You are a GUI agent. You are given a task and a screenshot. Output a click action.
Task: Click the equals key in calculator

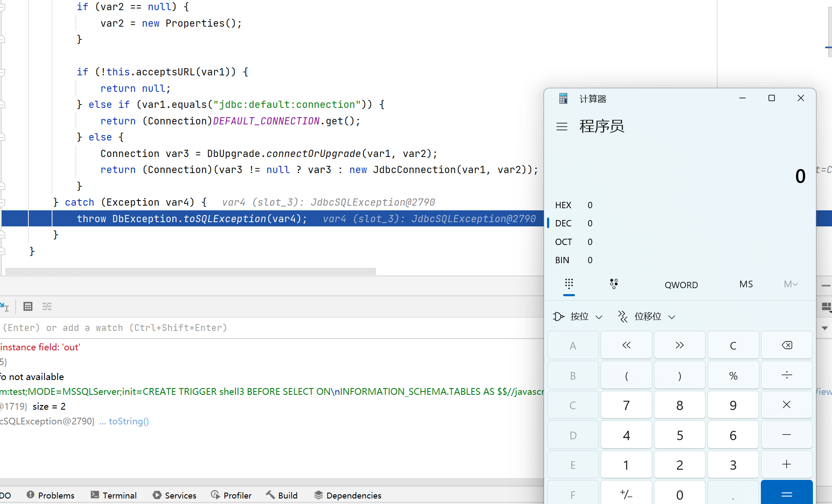787,493
